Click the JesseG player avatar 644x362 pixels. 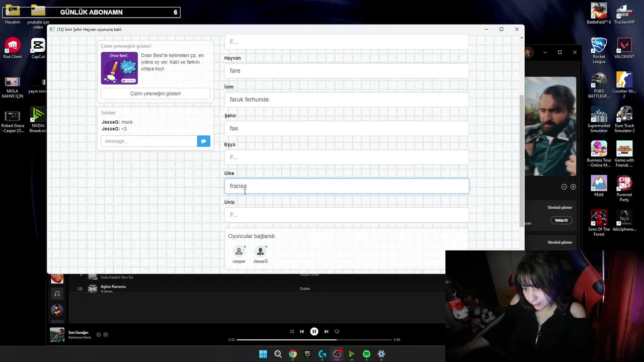click(260, 251)
